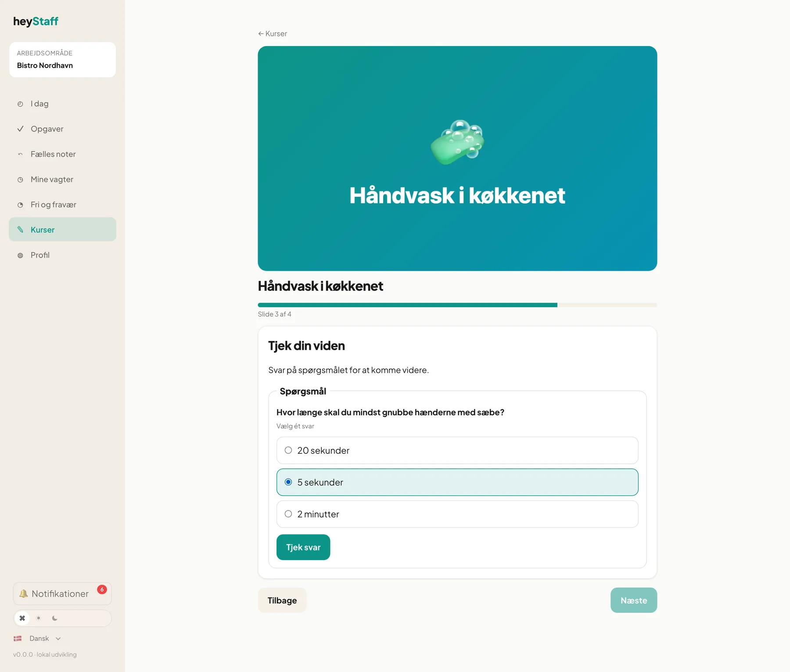Expand the Bistro Nordhavn workspace selector
Viewport: 790px width, 672px height.
pos(62,60)
